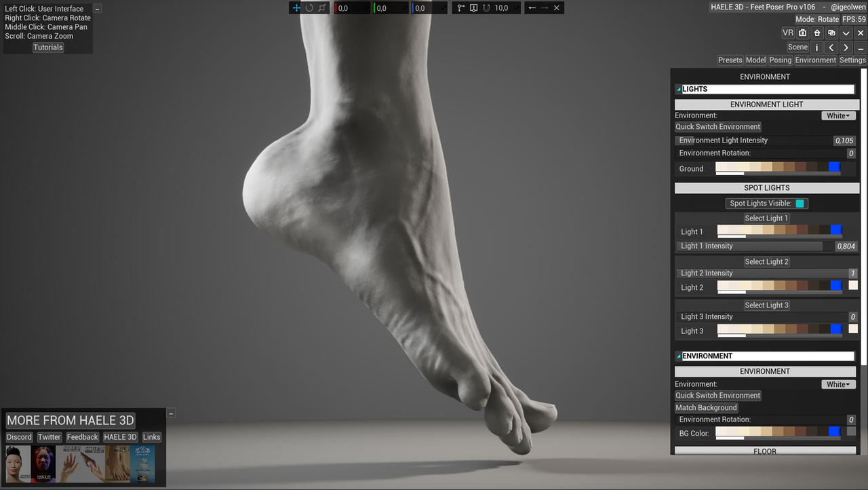868x490 pixels.
Task: Open the info 'i' icon beside Scene
Action: 816,48
